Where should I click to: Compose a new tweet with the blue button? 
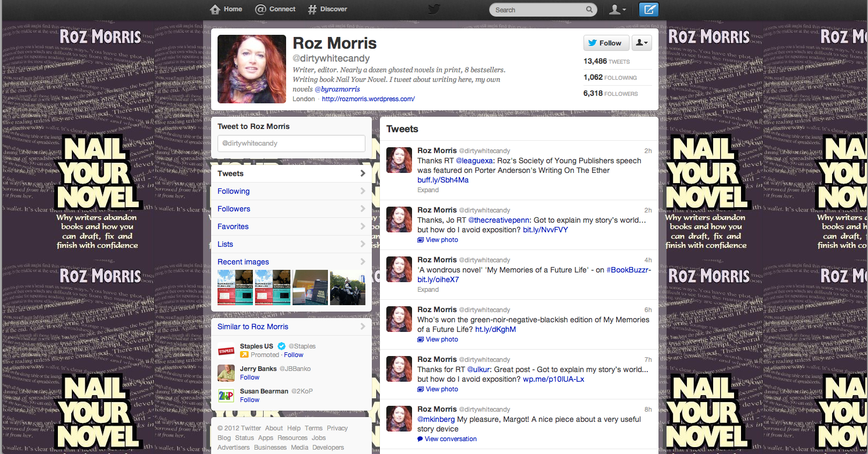pyautogui.click(x=649, y=10)
